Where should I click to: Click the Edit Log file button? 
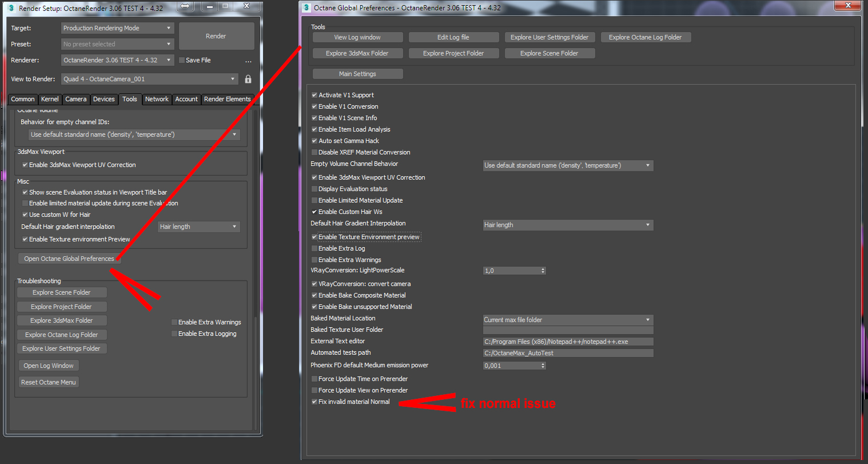[x=453, y=37]
